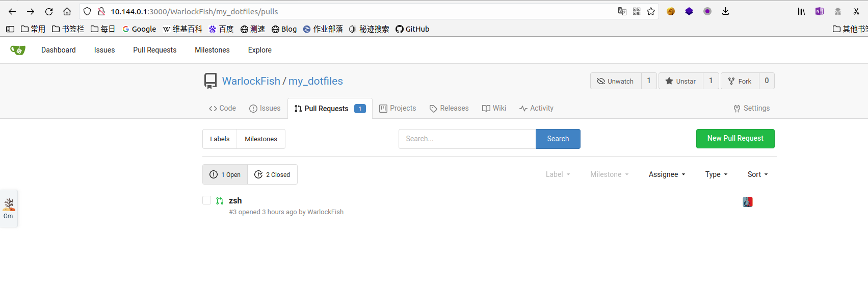
Task: Focus the pull request Search field
Action: (467, 139)
